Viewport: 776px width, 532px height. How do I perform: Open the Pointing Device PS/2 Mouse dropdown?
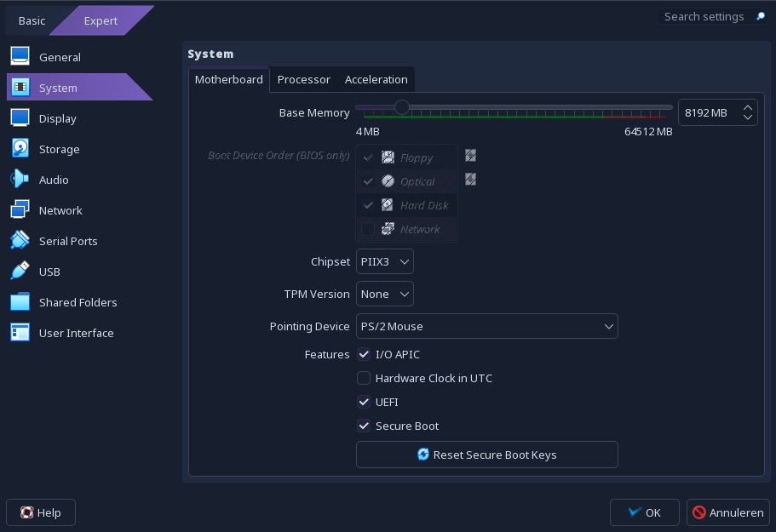pyautogui.click(x=487, y=326)
